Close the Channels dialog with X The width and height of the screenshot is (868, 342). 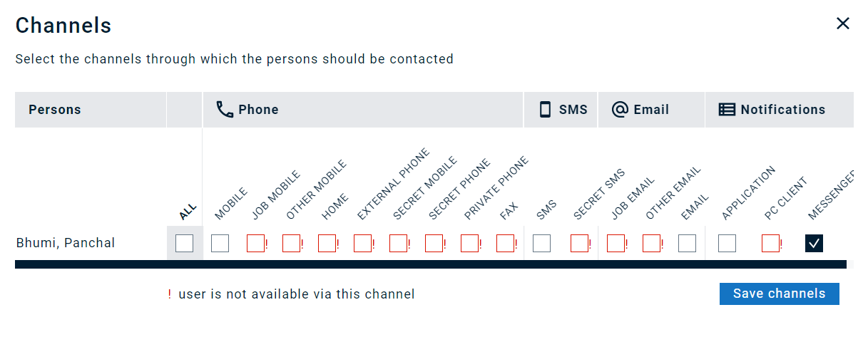[843, 24]
